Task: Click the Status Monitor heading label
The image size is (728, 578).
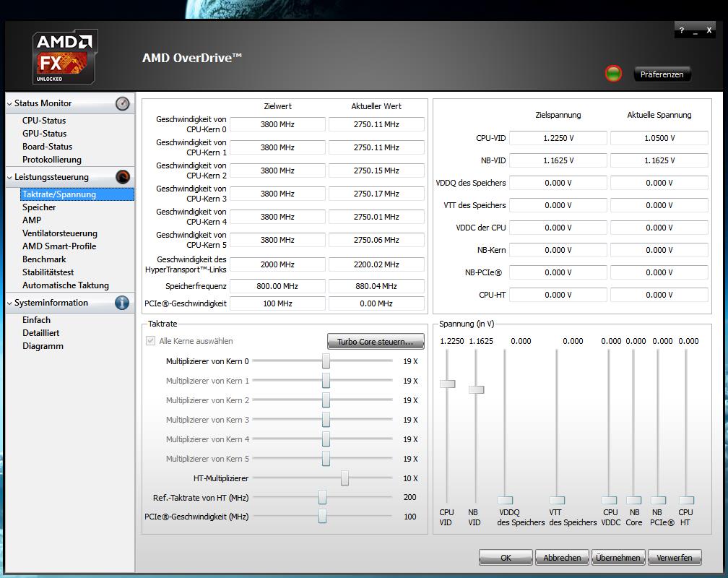Action: (x=43, y=103)
